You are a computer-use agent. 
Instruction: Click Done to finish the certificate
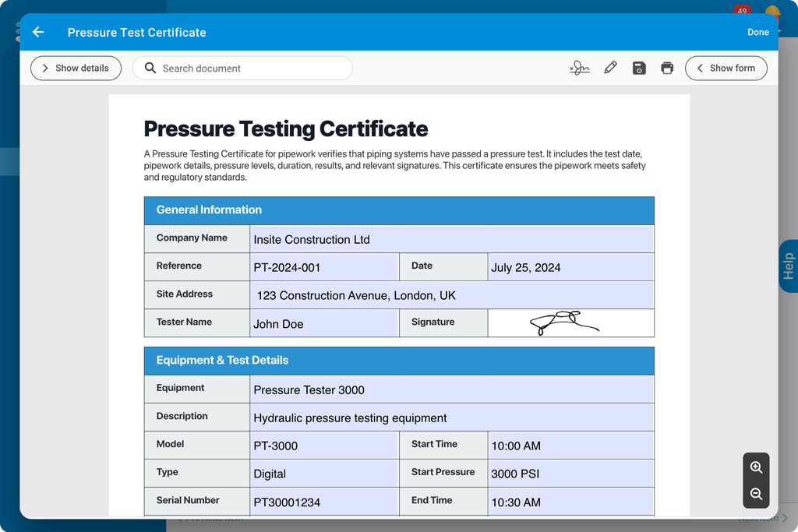tap(757, 32)
